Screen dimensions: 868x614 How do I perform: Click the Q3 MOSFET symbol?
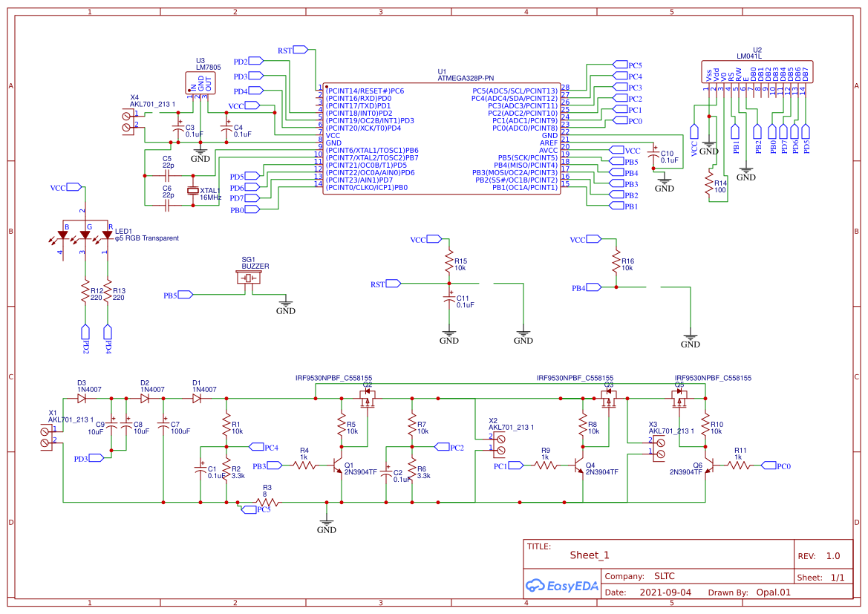[x=608, y=398]
